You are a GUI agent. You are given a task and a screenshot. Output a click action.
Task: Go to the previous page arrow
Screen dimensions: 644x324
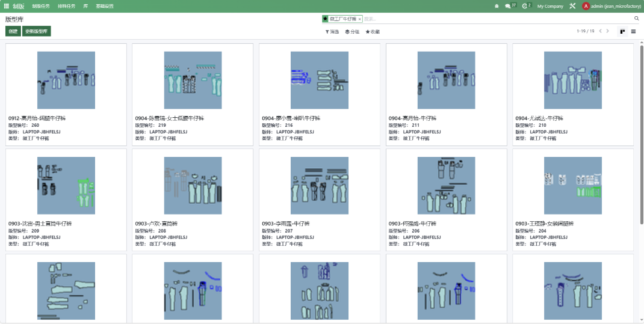[x=600, y=31]
